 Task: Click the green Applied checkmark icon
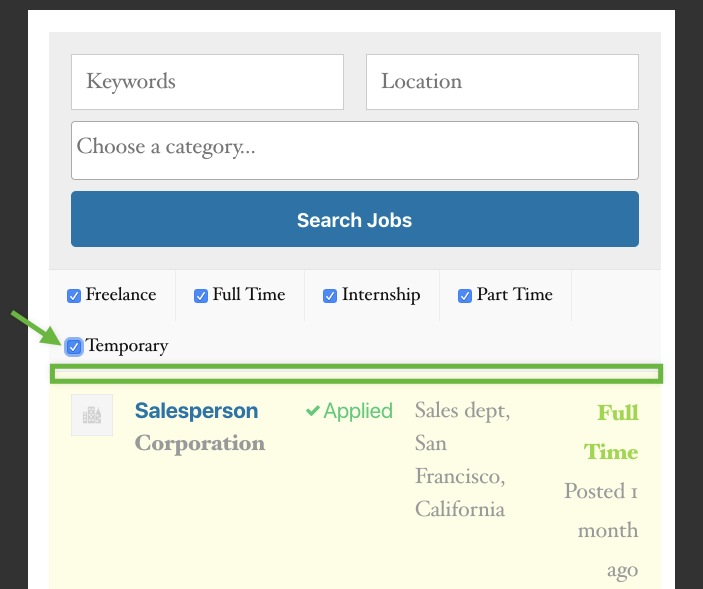312,411
